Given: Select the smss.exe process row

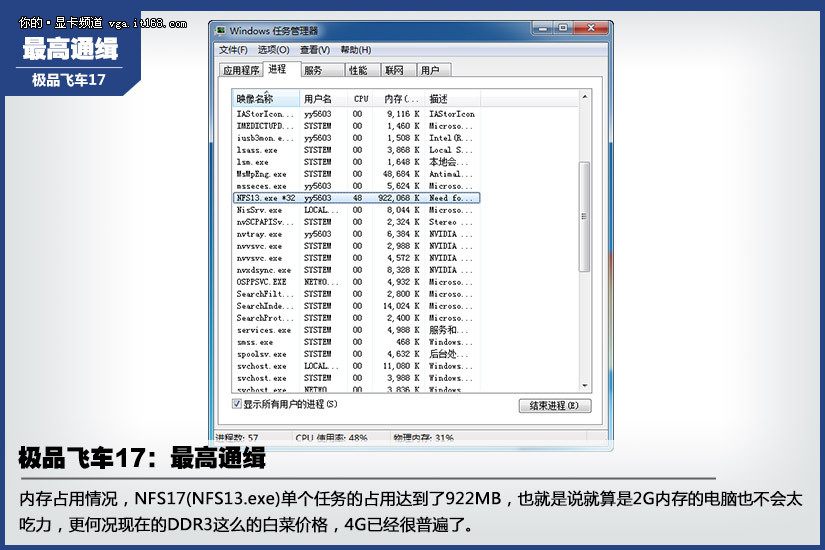Looking at the screenshot, I should tap(356, 342).
